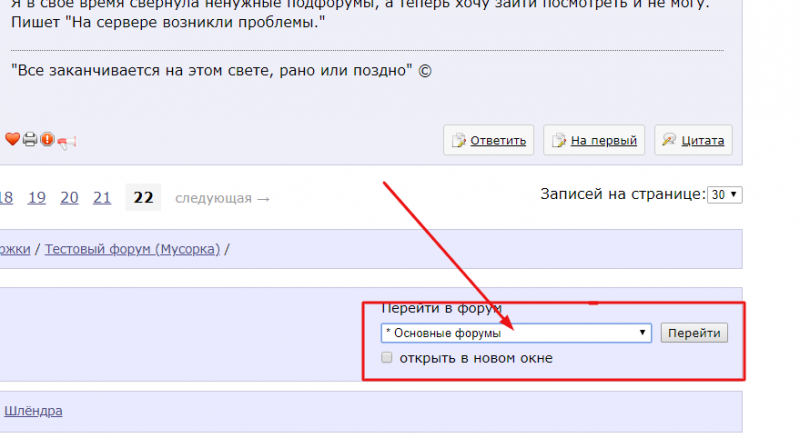Click the printer icon under the post

30,139
